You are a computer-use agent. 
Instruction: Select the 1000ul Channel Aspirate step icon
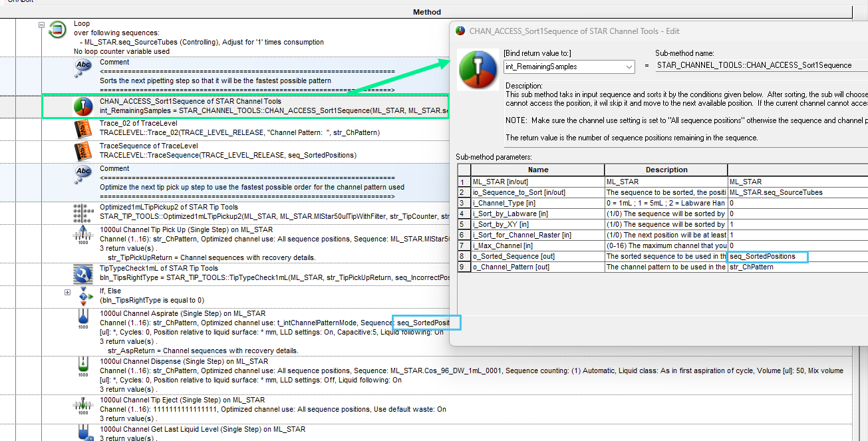pyautogui.click(x=83, y=318)
